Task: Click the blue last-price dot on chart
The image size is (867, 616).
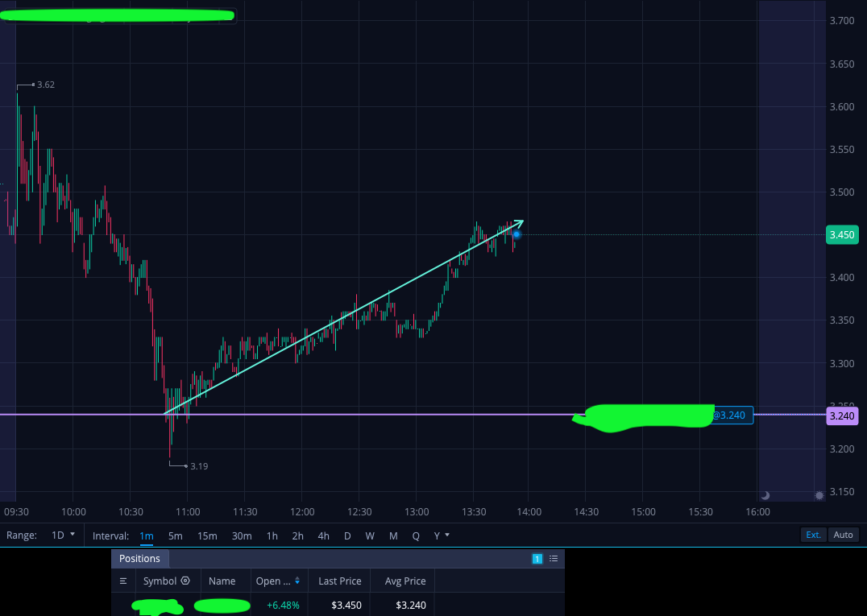Action: [516, 235]
